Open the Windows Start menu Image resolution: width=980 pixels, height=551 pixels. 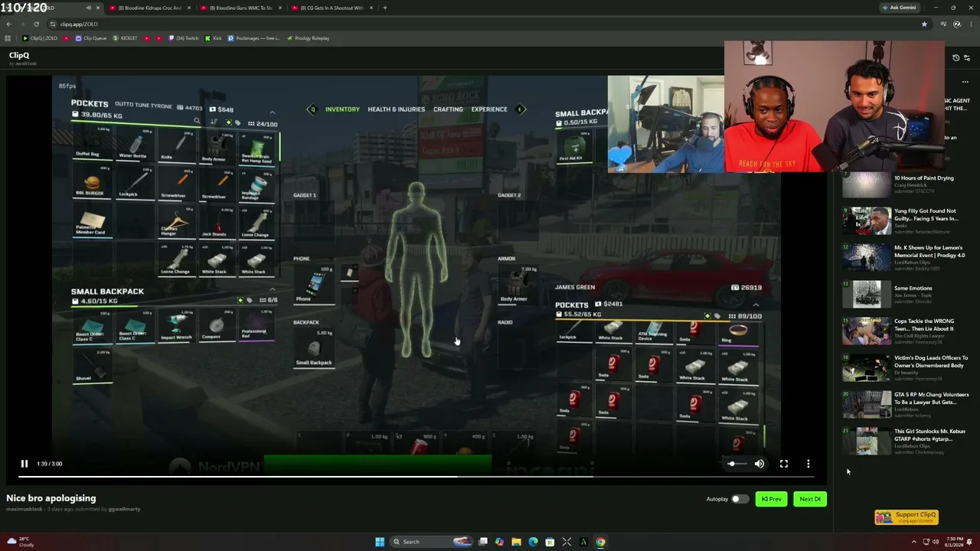point(380,542)
